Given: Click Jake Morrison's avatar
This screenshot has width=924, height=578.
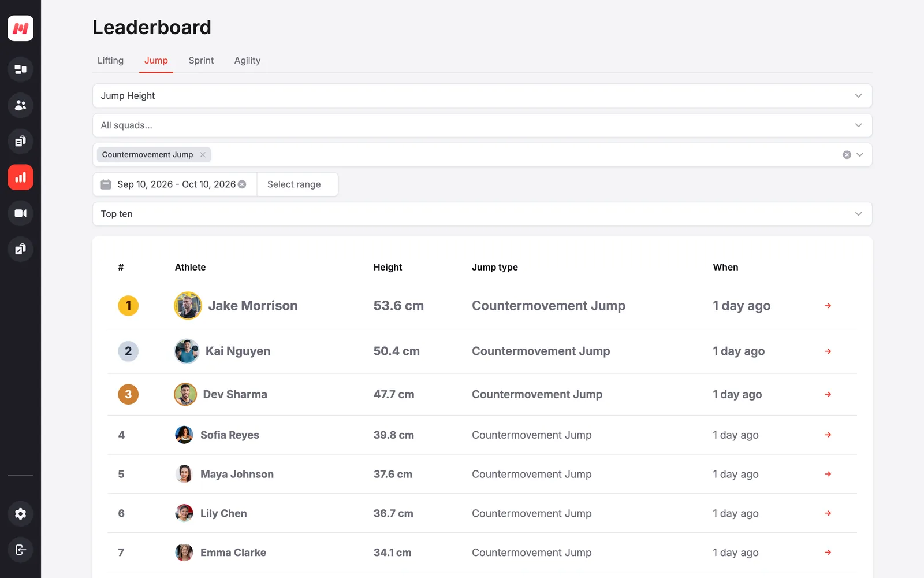Looking at the screenshot, I should click(x=188, y=306).
